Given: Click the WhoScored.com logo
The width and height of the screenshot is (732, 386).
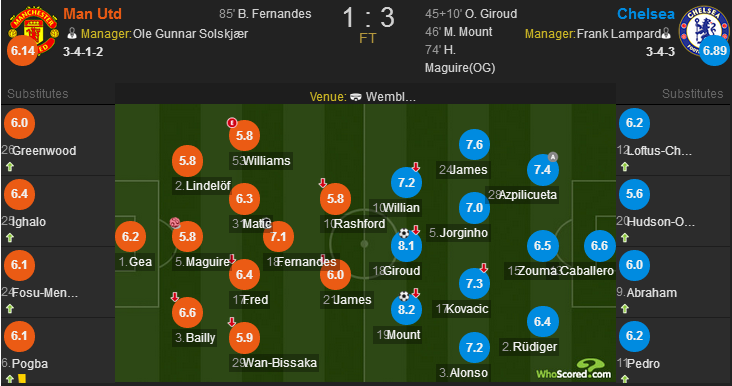Looking at the screenshot, I should (573, 369).
